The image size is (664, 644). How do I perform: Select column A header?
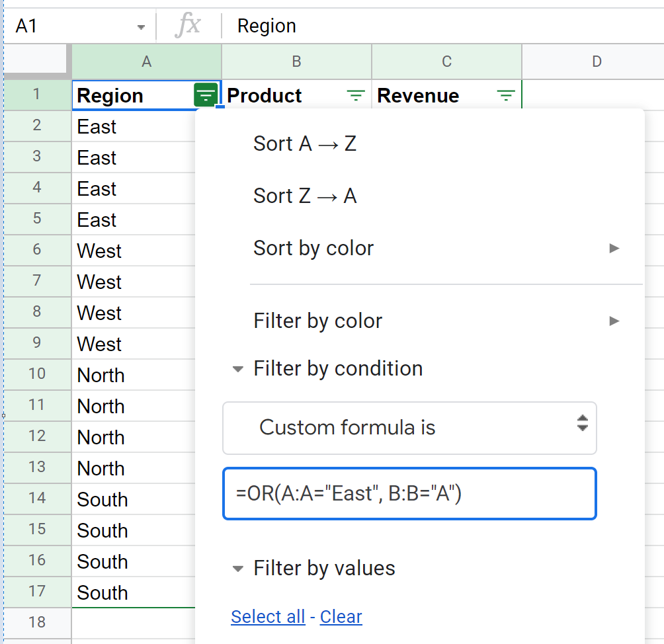click(x=146, y=61)
